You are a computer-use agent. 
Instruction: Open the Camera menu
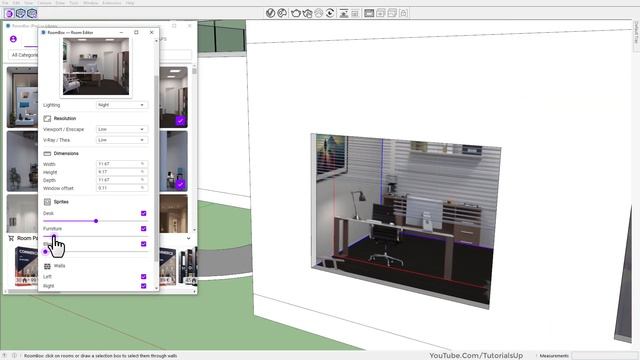(x=44, y=3)
